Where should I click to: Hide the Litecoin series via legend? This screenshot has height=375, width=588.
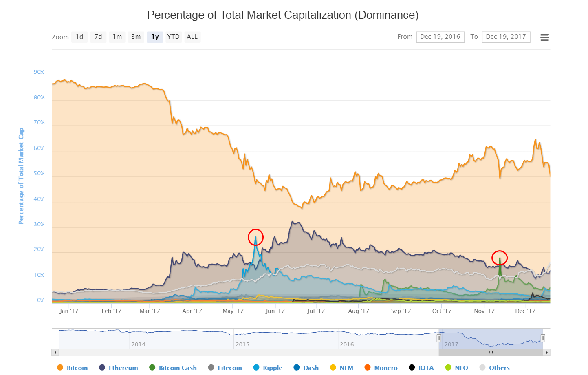[229, 368]
